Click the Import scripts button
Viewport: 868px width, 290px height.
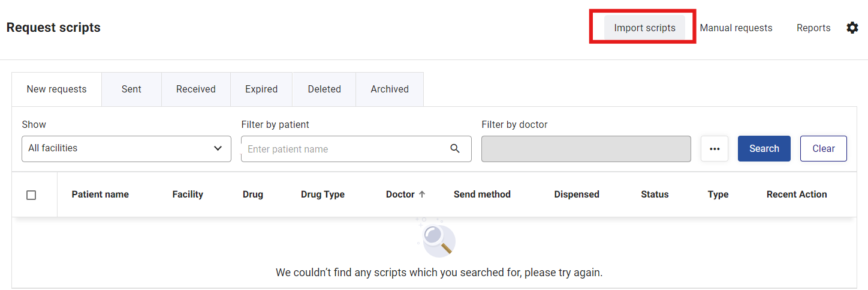coord(644,28)
